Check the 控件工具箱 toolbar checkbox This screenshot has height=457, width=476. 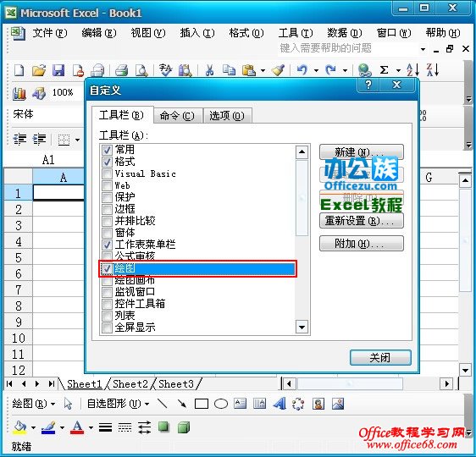[x=107, y=304]
